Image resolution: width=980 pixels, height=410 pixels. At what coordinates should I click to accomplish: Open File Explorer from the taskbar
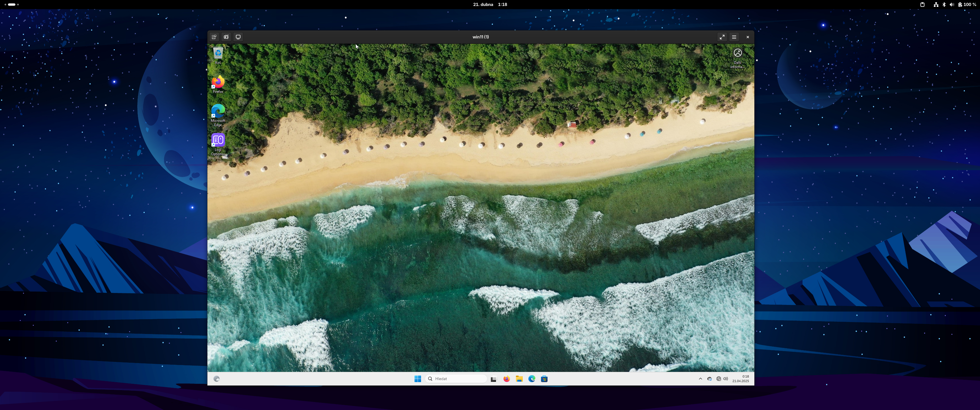pyautogui.click(x=519, y=379)
